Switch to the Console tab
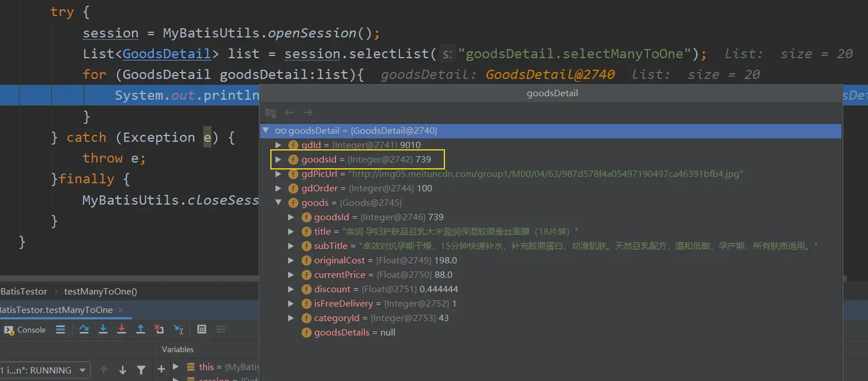 point(24,330)
